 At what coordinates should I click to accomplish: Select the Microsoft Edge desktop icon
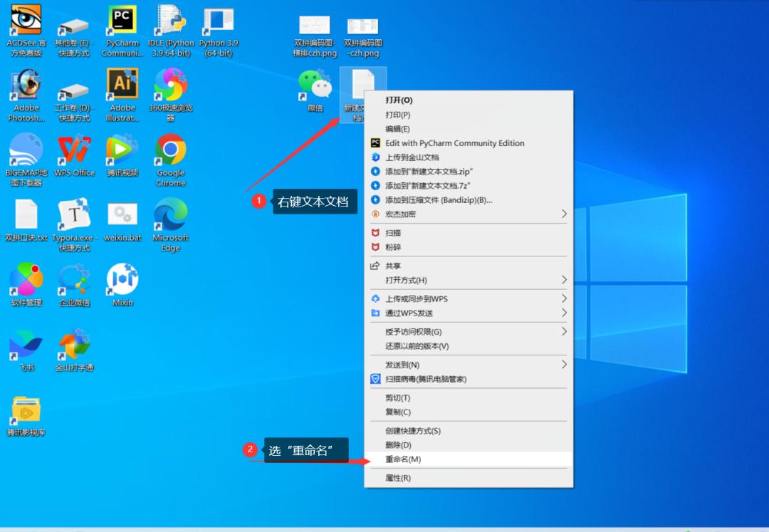coord(171,215)
